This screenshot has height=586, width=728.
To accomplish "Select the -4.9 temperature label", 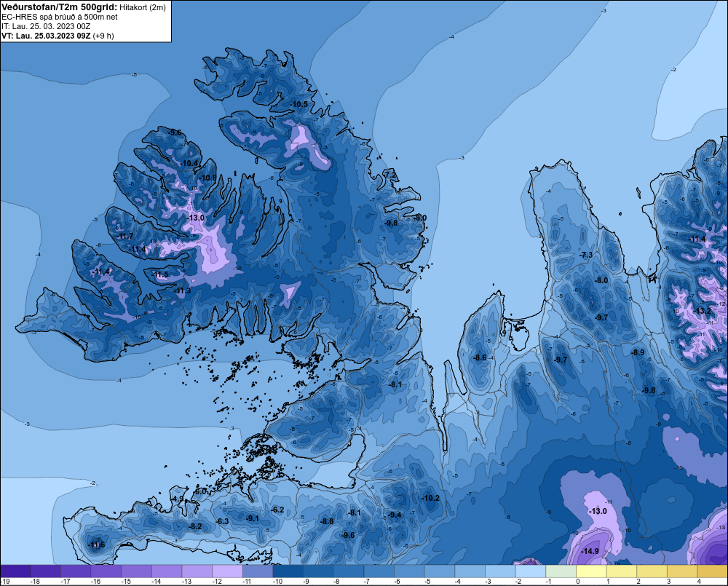I will pyautogui.click(x=178, y=499).
